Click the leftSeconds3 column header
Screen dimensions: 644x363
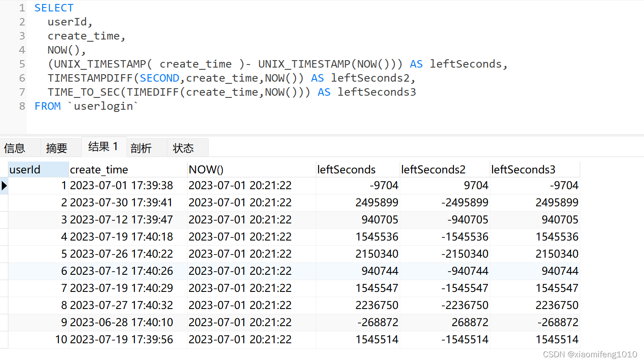(535, 169)
